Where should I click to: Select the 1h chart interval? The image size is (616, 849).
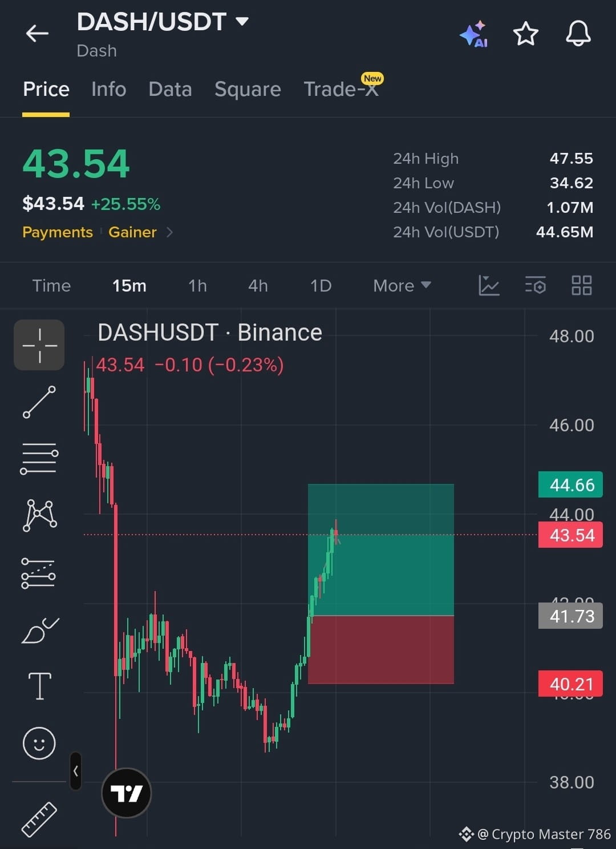[x=197, y=285]
